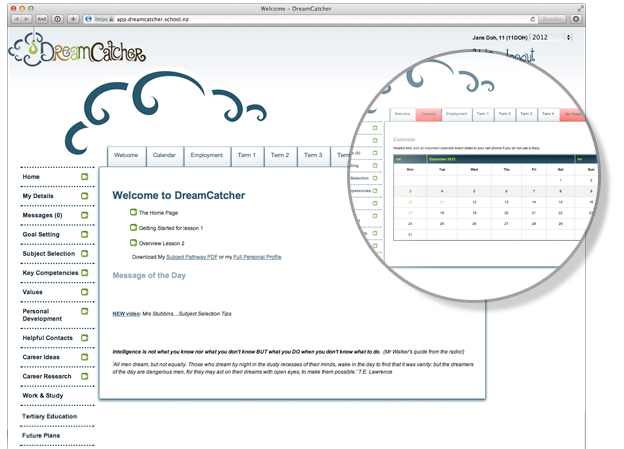Click the site identity globe icon
Screen dimensions: 624x449
coord(88,19)
